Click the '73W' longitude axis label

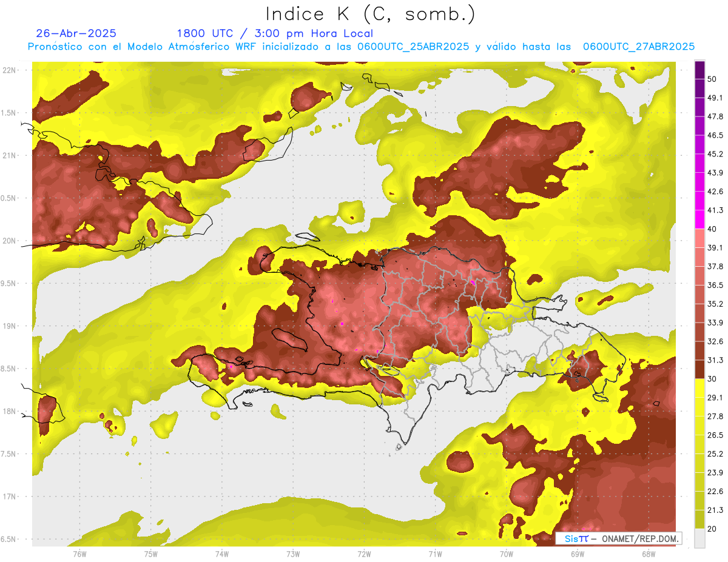tap(293, 554)
